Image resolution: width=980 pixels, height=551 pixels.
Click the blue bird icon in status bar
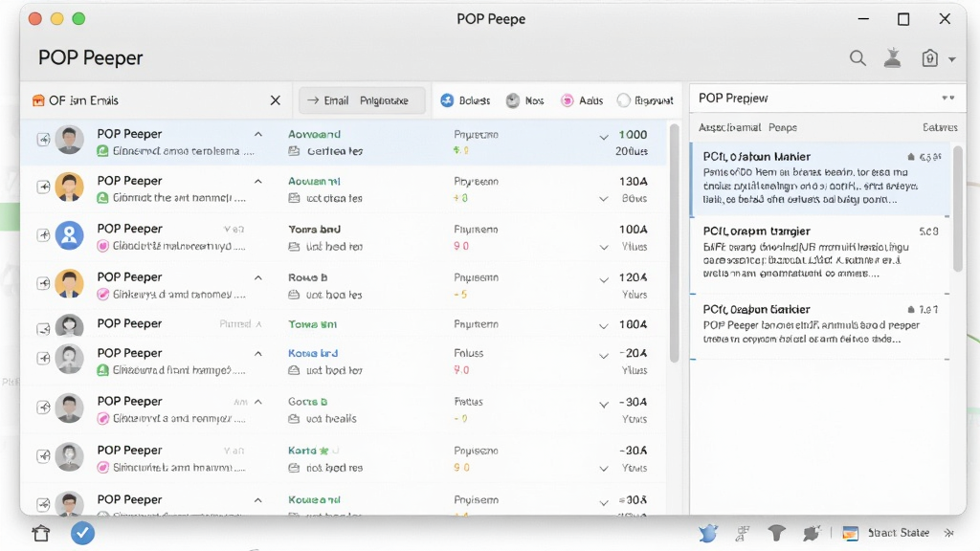coord(708,533)
